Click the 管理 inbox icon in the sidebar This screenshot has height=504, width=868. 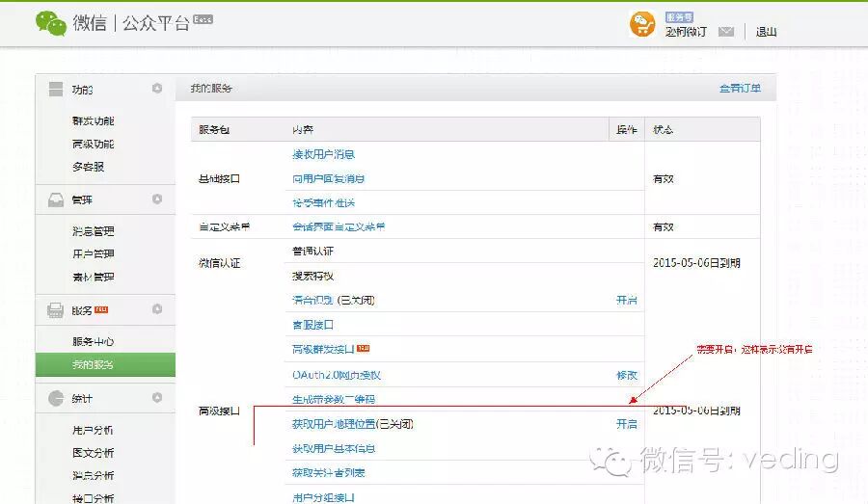pyautogui.click(x=55, y=199)
